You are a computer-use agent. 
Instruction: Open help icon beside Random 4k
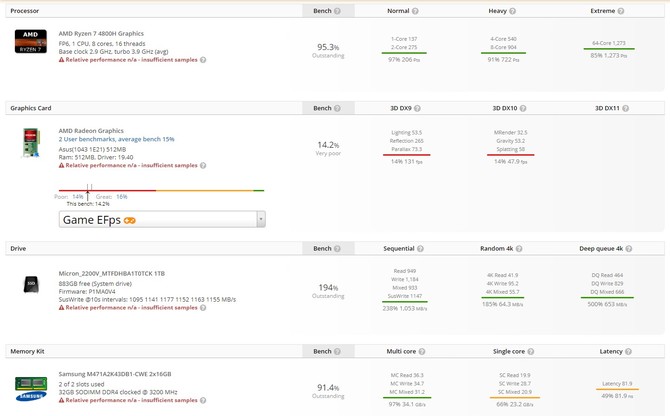point(519,249)
